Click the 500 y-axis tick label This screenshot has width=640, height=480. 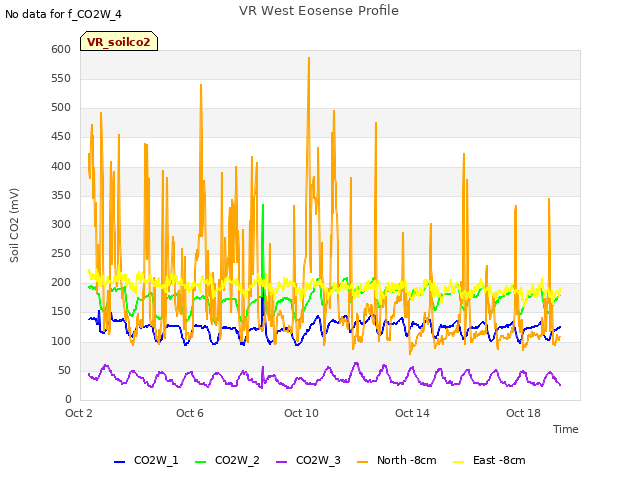(61, 108)
